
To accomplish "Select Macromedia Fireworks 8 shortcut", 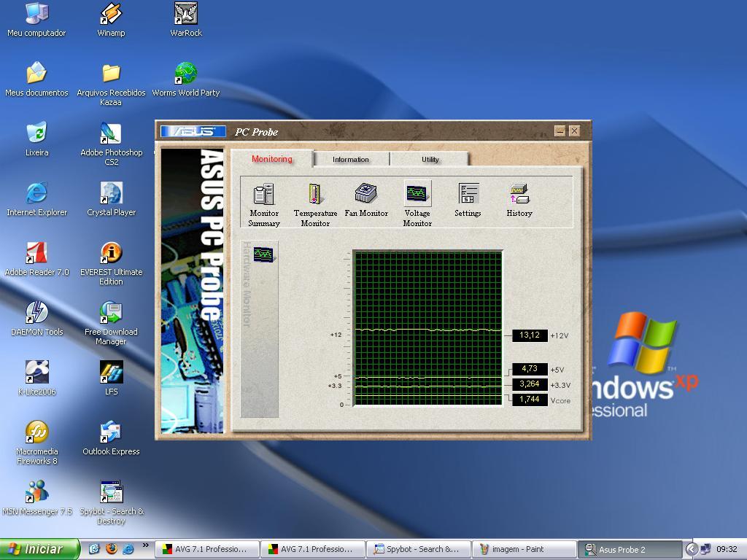I will point(36,443).
